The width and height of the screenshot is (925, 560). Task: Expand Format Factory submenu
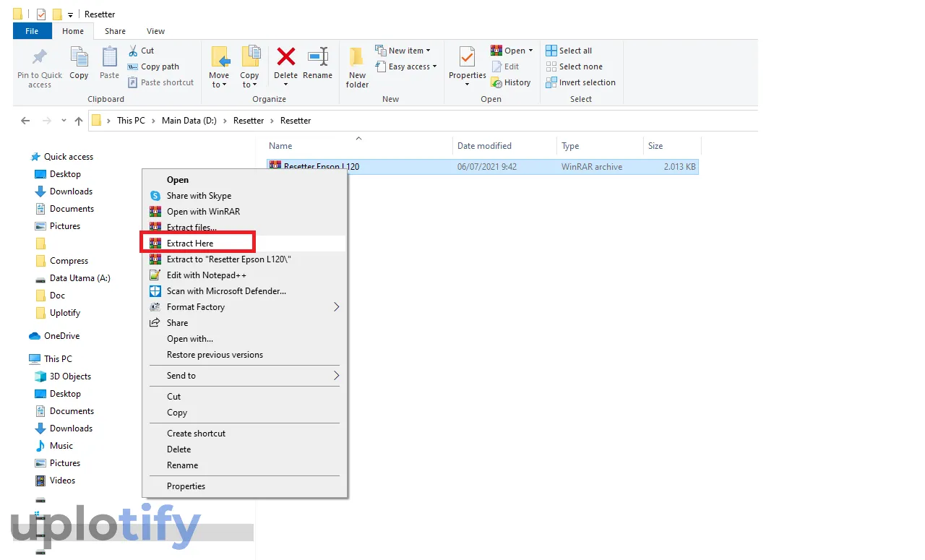click(x=244, y=307)
